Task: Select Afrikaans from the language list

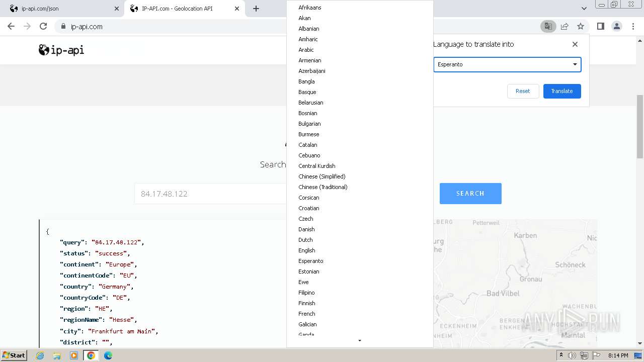Action: [x=360, y=8]
